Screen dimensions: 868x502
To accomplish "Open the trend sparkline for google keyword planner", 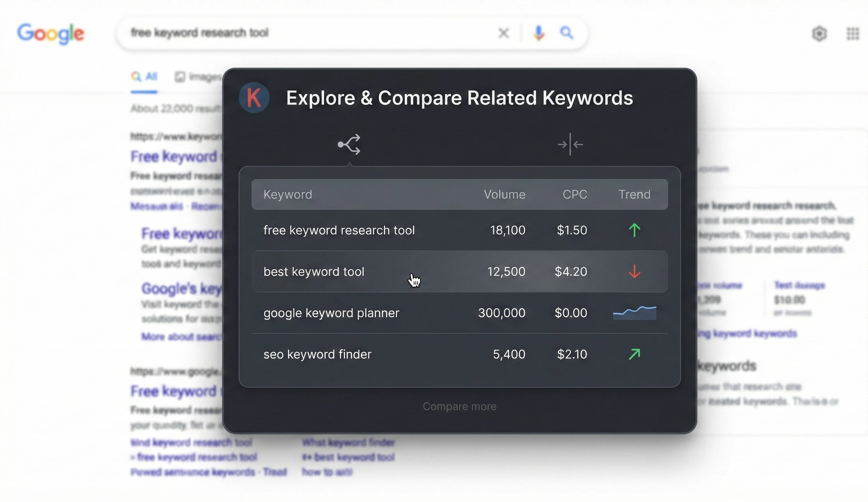I will [x=635, y=313].
